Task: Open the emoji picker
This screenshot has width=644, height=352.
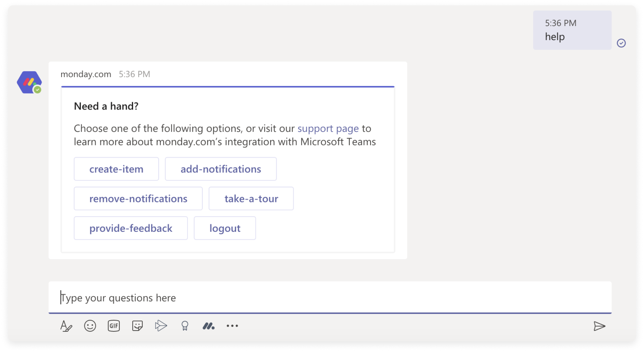Action: point(90,326)
